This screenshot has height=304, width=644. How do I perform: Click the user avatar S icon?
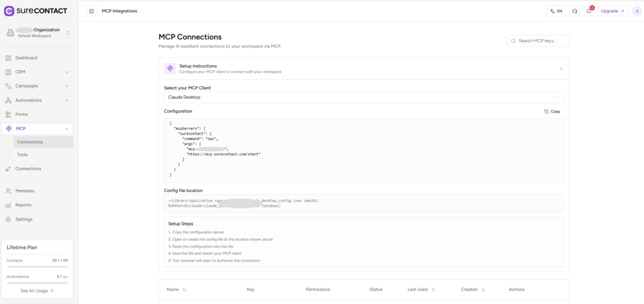(x=637, y=11)
